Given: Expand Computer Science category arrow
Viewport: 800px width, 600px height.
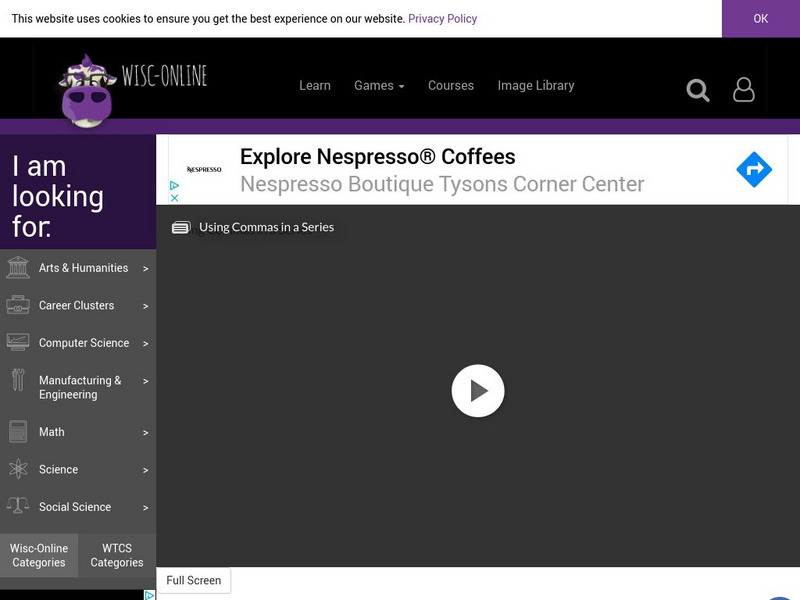Looking at the screenshot, I should point(145,344).
